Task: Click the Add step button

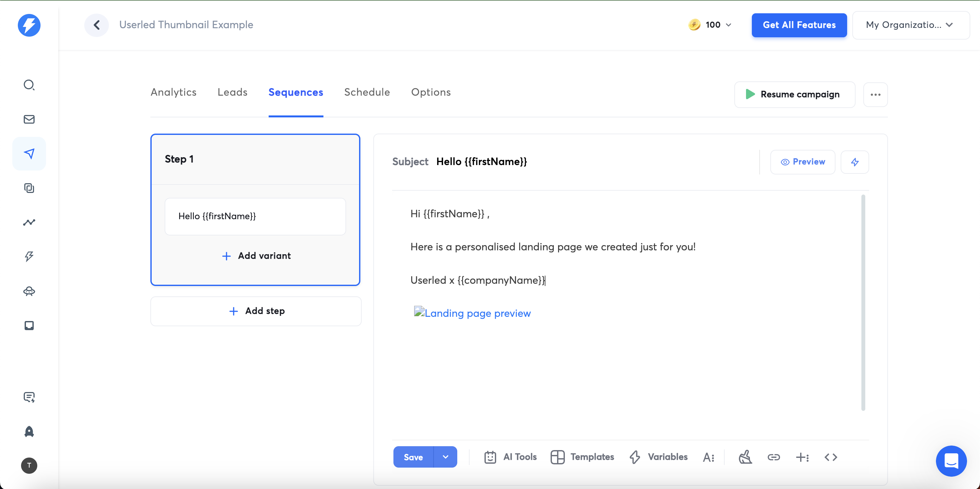Action: pyautogui.click(x=256, y=311)
